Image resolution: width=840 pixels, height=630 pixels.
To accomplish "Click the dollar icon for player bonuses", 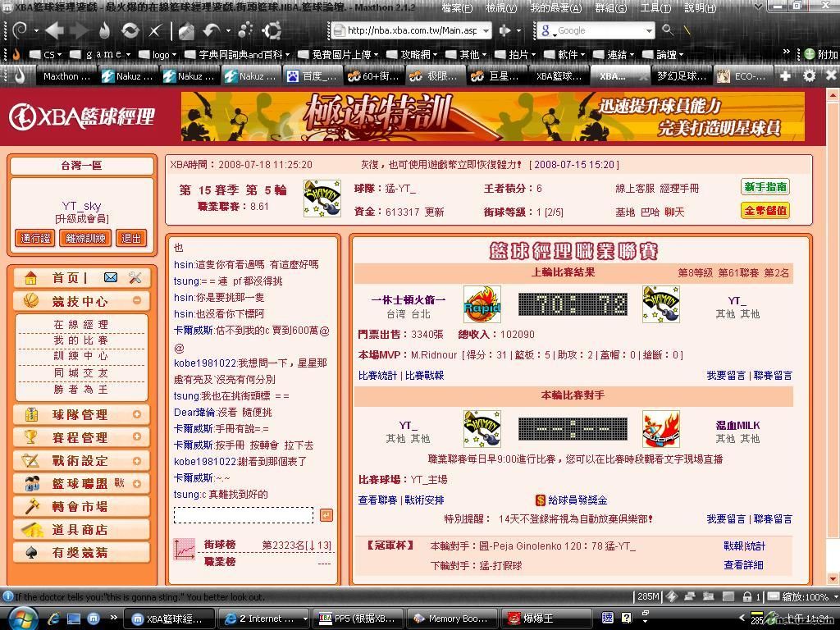I will pos(541,500).
